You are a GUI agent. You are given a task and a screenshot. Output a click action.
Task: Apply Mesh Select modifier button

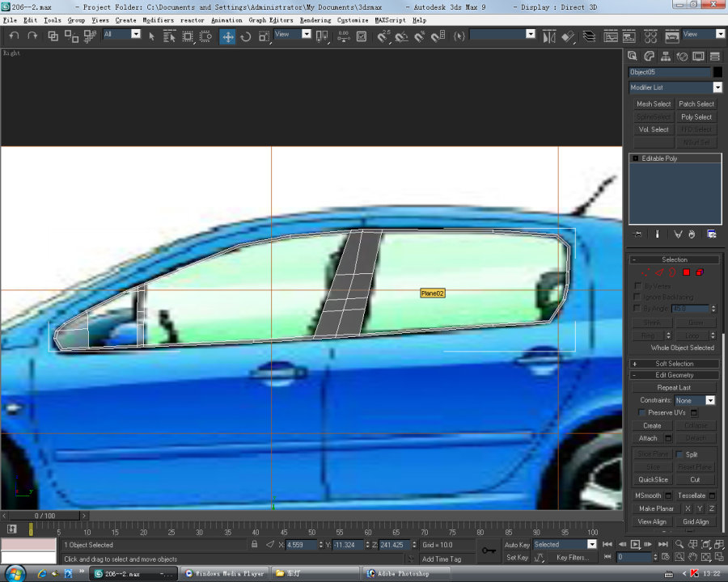point(654,104)
